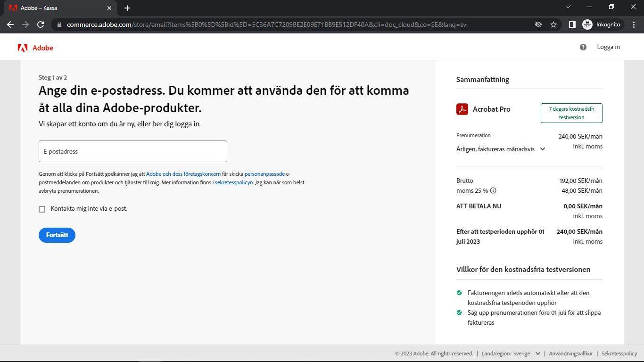Screen dimensions: 644x362
Task: Click green checkmark beside Faktureringen inleds
Action: pyautogui.click(x=459, y=293)
